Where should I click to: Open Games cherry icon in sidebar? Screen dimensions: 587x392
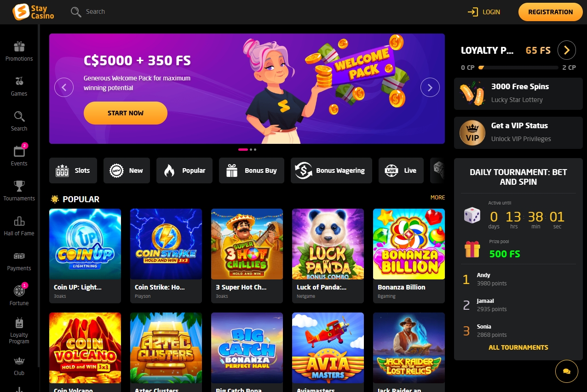19,81
